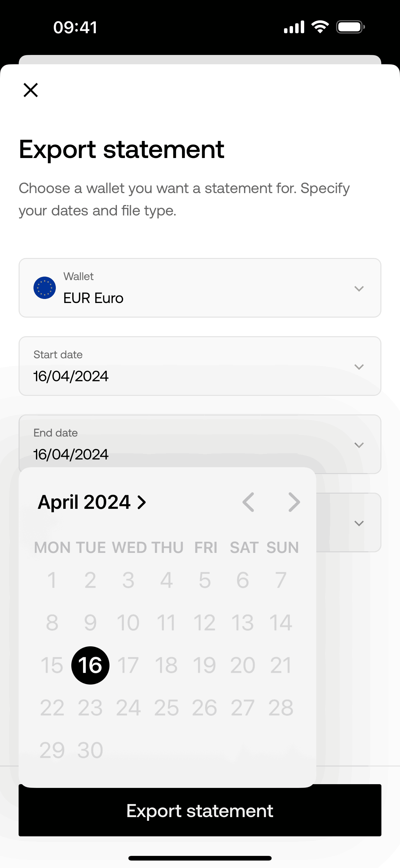This screenshot has height=868, width=400.
Task: Pick day 12 in the calendar
Action: tap(204, 623)
